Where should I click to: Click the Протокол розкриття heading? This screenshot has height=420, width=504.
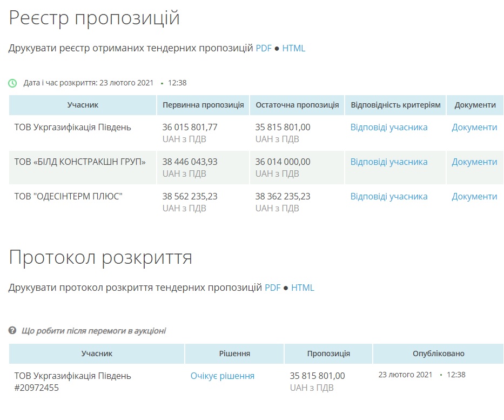(100, 258)
